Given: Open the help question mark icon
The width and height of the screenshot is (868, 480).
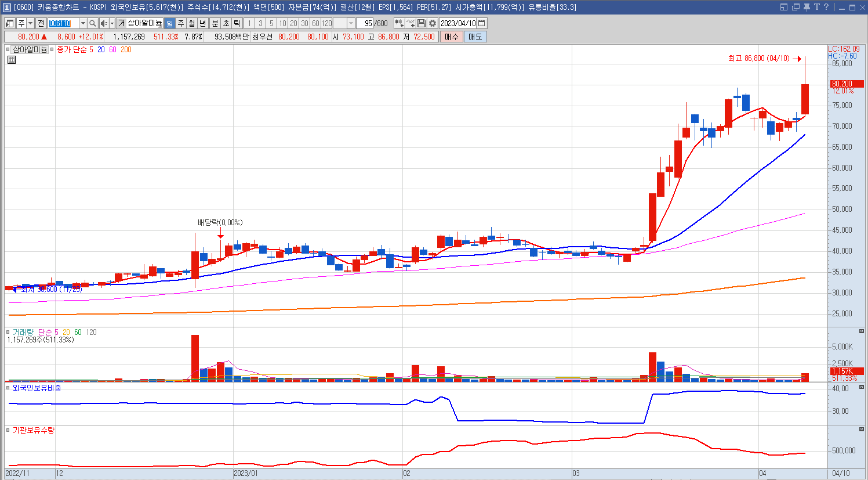Looking at the screenshot, I should click(x=826, y=7).
